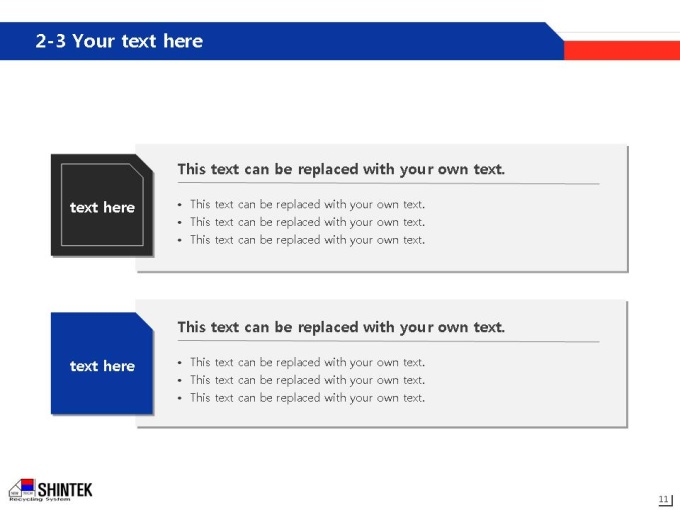Click third bullet in the lower panel

pyautogui.click(x=307, y=398)
